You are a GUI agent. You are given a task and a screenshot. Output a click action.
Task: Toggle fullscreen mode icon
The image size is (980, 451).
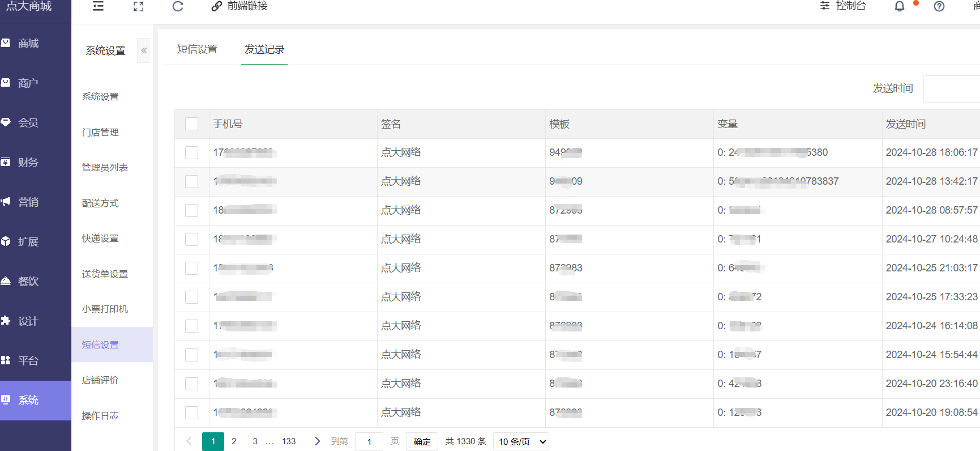pos(138,6)
